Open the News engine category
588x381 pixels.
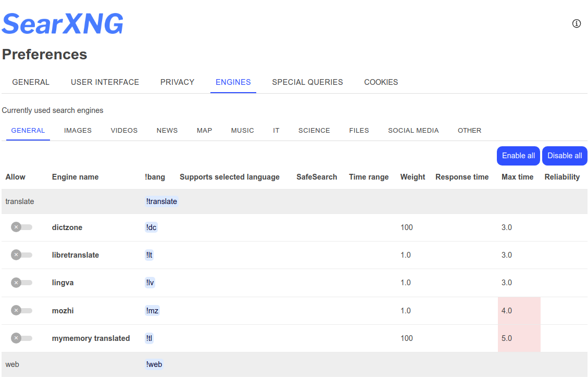tap(167, 130)
